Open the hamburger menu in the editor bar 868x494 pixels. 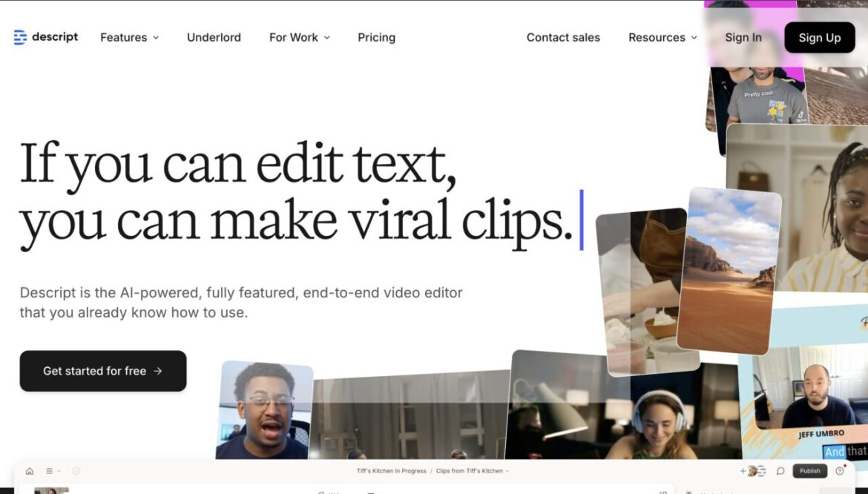[50, 471]
